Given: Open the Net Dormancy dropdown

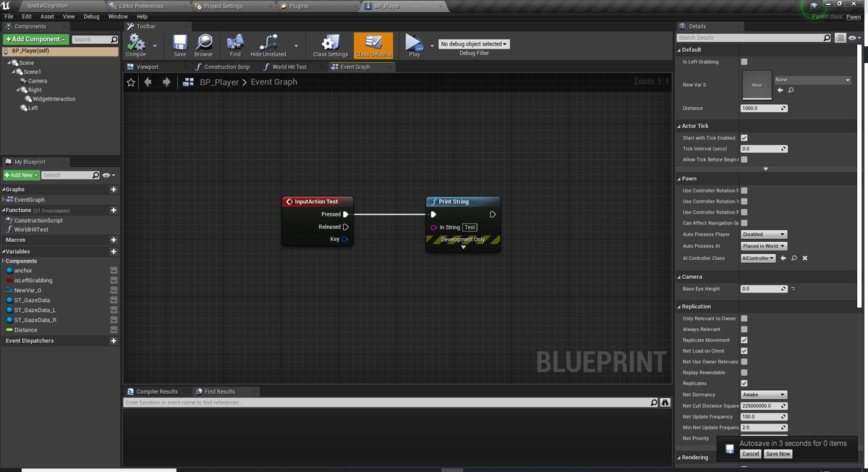Looking at the screenshot, I should (x=764, y=395).
